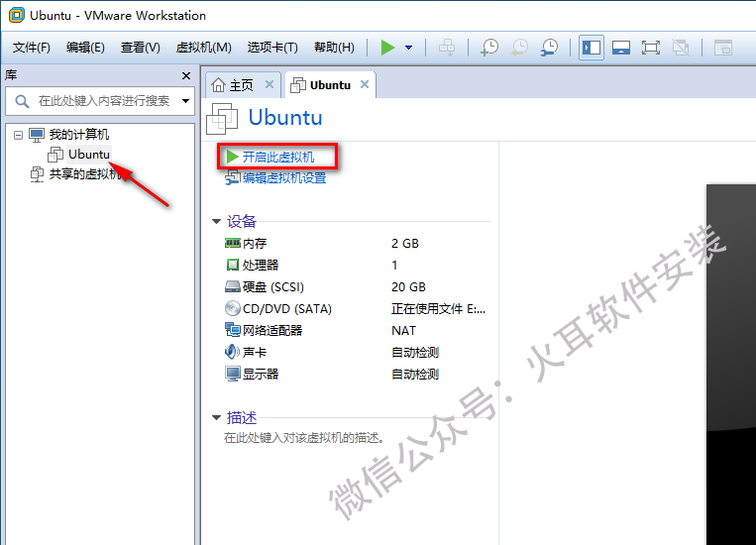Take a snapshot of this virtual machine
756x545 pixels.
click(489, 48)
